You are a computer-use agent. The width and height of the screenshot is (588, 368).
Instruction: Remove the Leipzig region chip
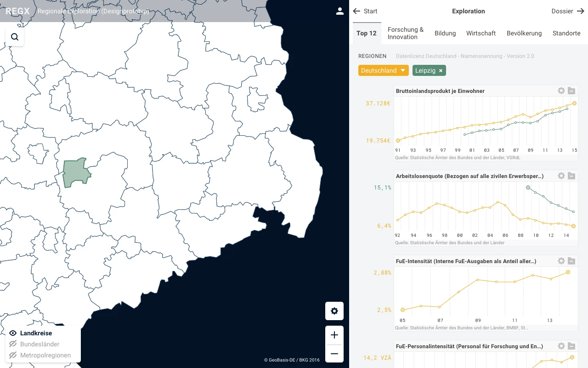[x=441, y=70]
